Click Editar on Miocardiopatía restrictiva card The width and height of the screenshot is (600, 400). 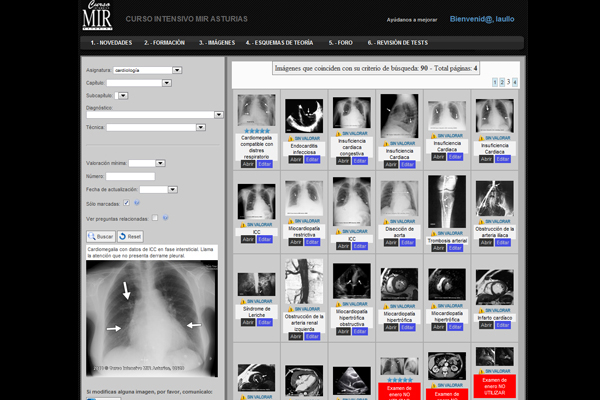pyautogui.click(x=312, y=242)
